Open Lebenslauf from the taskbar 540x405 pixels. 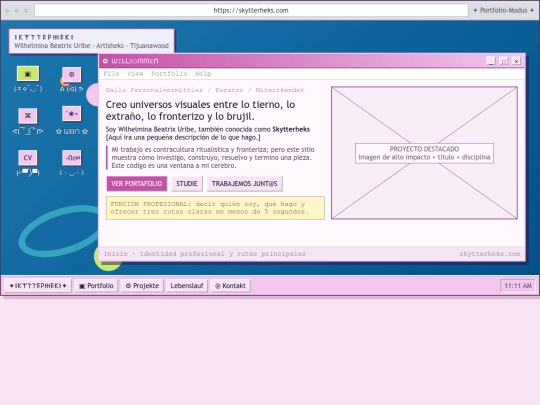pos(187,285)
